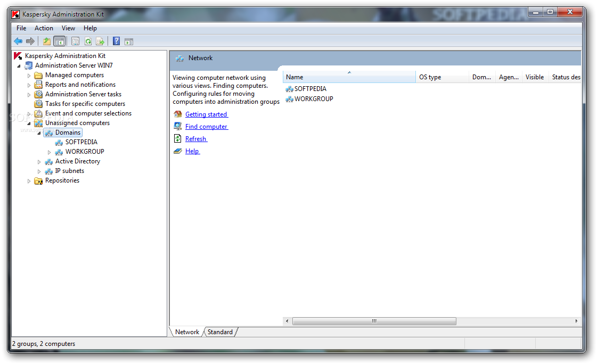Collapse the Administration Server WIN7 node
The image size is (597, 364).
[19, 66]
